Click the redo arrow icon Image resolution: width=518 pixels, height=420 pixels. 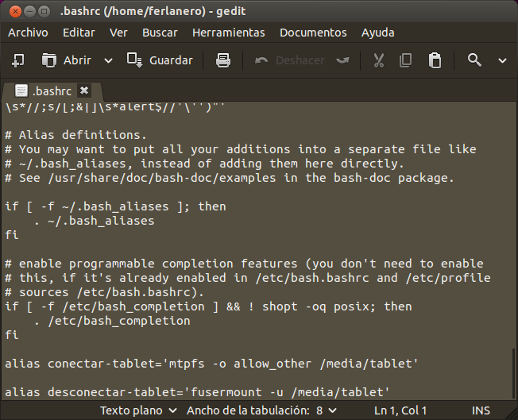(342, 60)
